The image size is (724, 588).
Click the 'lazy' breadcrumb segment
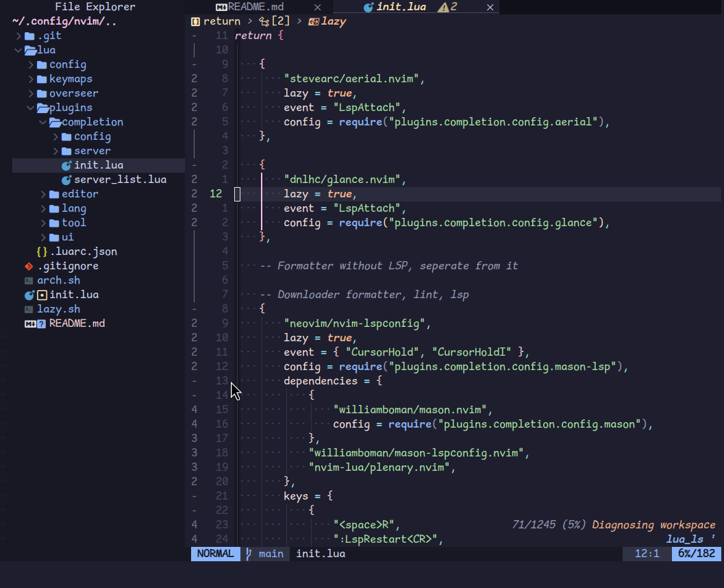point(333,21)
